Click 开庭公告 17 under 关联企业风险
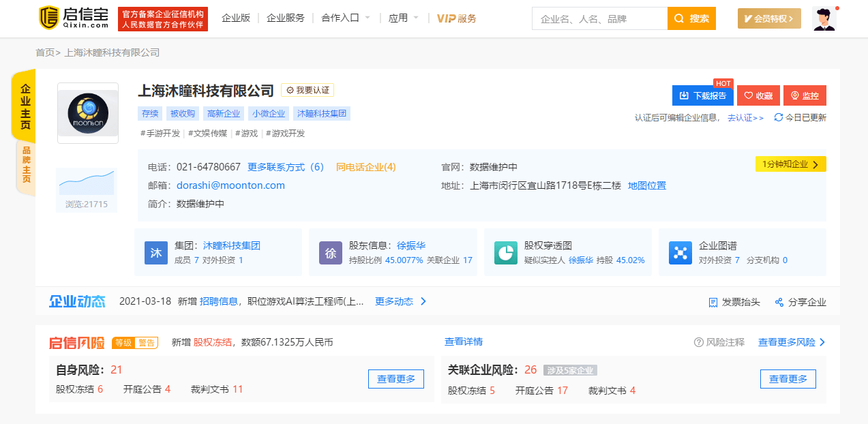The height and width of the screenshot is (424, 868). 541,391
